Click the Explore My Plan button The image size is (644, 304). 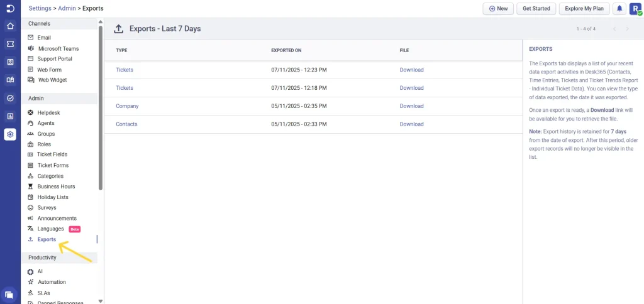(584, 9)
